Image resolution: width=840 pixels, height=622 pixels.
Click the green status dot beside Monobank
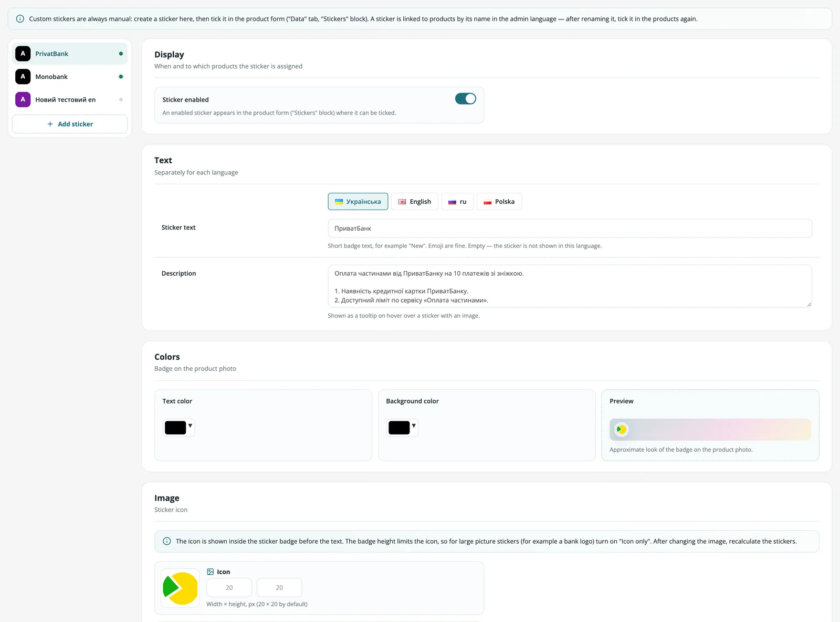[121, 77]
